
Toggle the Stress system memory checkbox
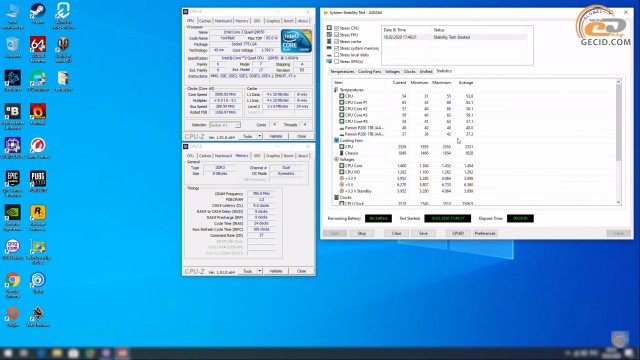(336, 48)
